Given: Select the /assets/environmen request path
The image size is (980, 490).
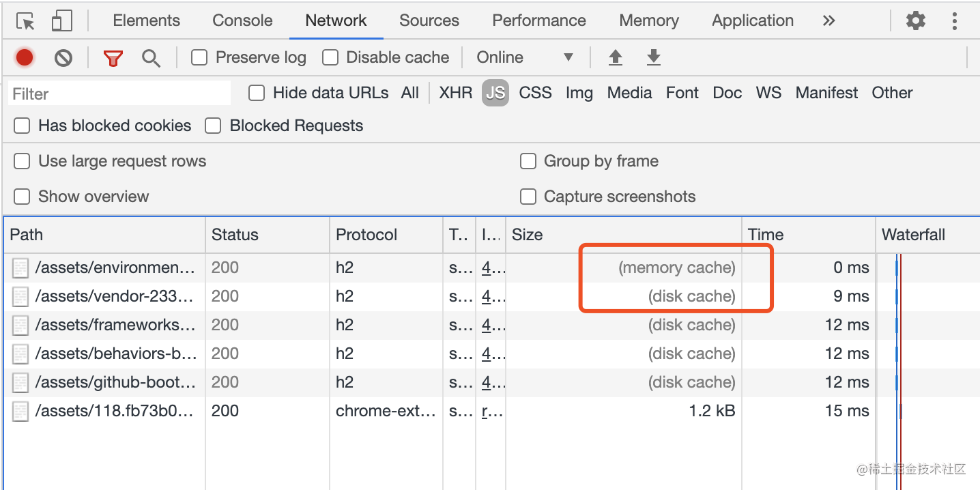Looking at the screenshot, I should point(115,268).
